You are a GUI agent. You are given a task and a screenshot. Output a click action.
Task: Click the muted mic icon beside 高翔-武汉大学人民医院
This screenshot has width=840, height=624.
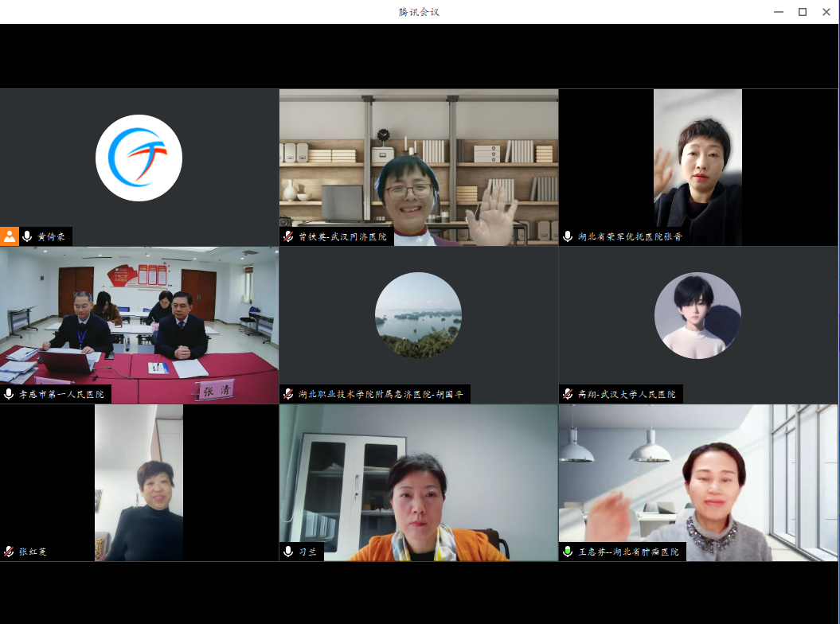(x=568, y=394)
